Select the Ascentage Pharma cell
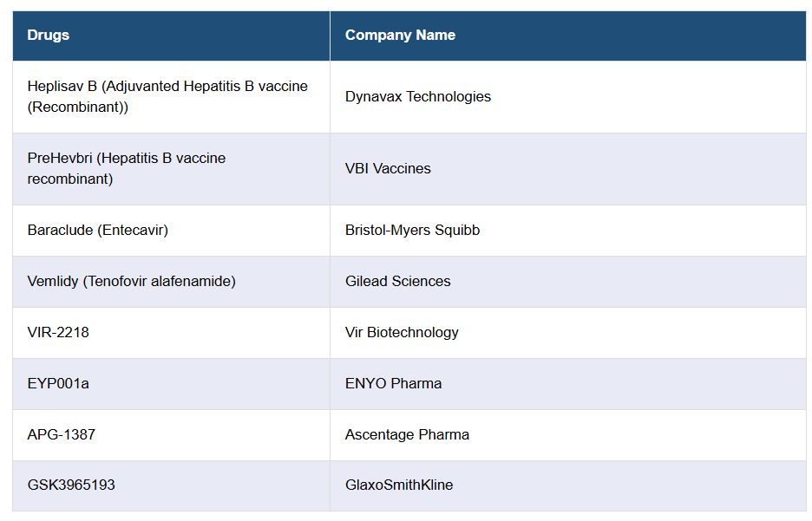This screenshot has width=812, height=521. (407, 435)
